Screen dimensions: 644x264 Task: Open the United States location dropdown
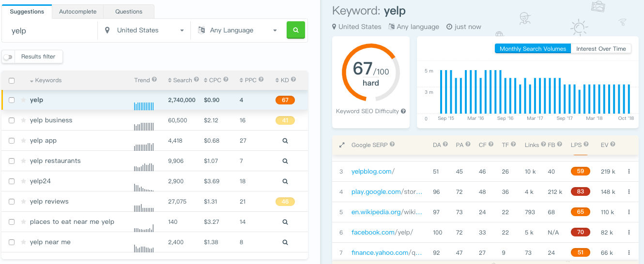pos(144,30)
